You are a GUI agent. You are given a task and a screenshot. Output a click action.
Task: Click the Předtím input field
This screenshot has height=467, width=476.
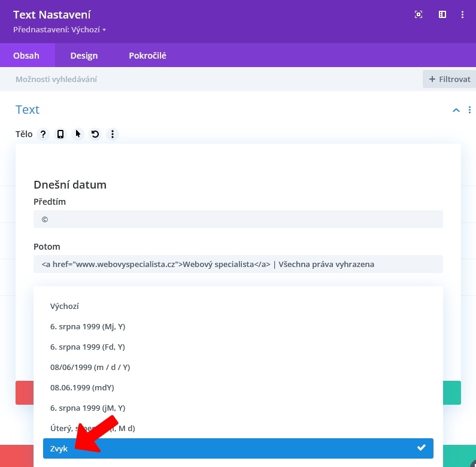[x=238, y=219]
